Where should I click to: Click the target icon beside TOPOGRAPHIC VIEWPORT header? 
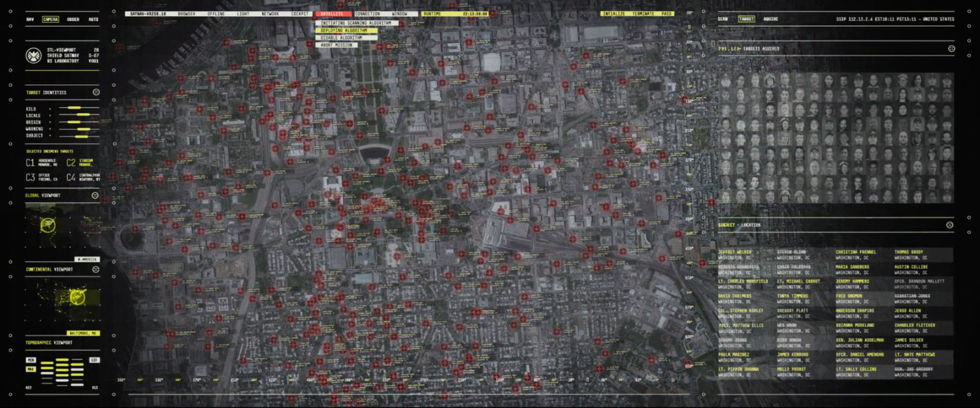(95, 343)
